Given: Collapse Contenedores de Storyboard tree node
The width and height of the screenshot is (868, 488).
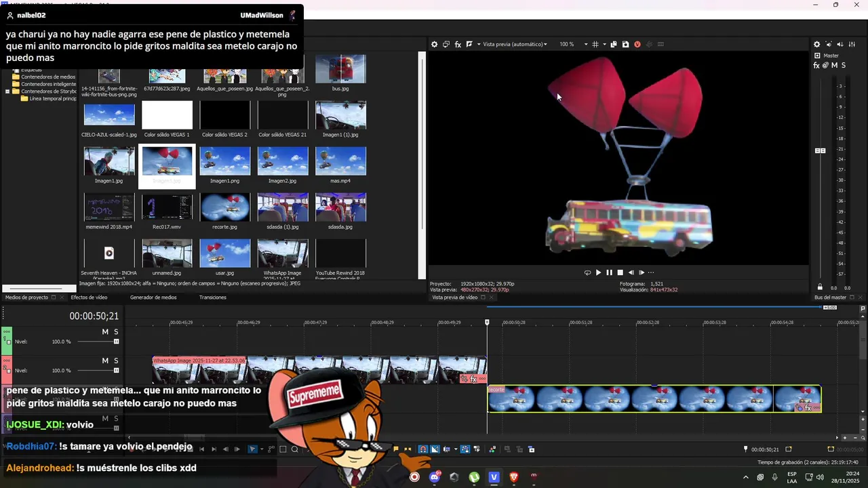Looking at the screenshot, I should tap(7, 91).
